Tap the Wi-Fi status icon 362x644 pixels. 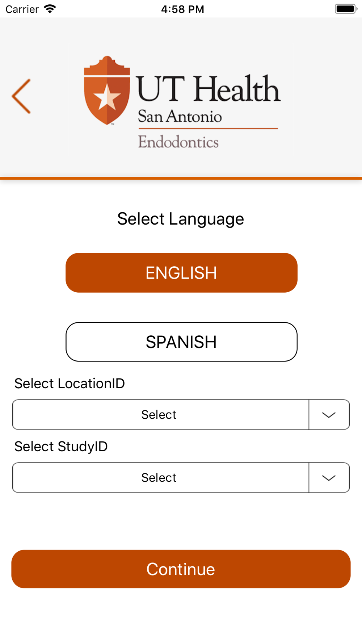tap(50, 9)
